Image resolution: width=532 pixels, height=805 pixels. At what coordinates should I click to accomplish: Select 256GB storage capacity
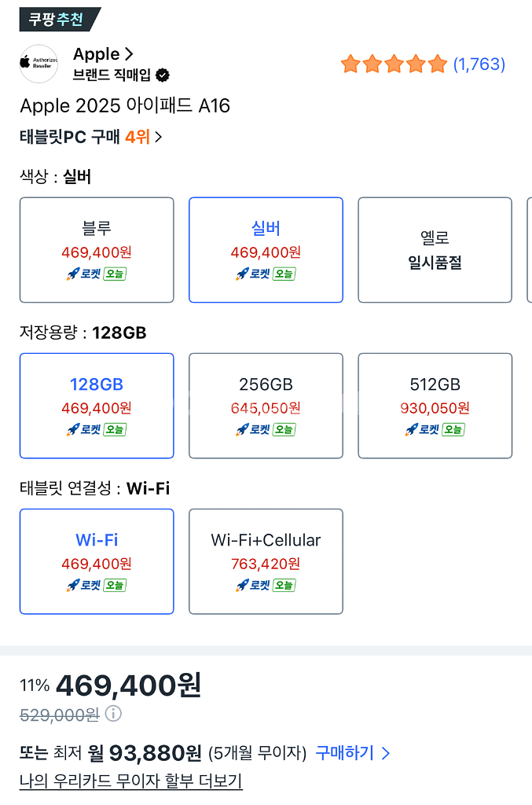(266, 405)
